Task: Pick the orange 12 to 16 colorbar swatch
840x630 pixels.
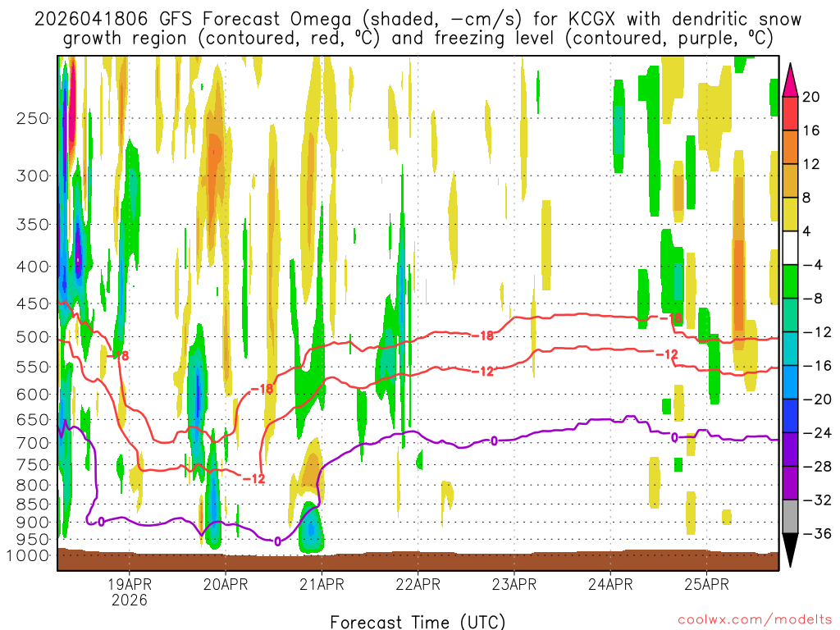Action: [791, 147]
